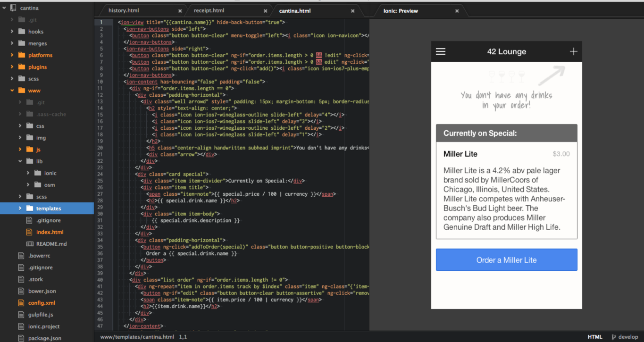Click the 42 Lounge title in preview
The width and height of the screenshot is (644, 342).
point(506,51)
